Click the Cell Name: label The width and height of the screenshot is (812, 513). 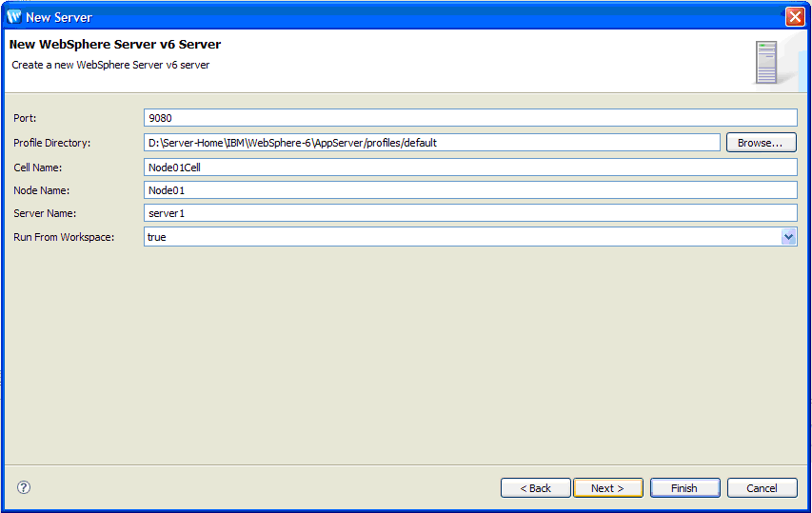coord(38,168)
